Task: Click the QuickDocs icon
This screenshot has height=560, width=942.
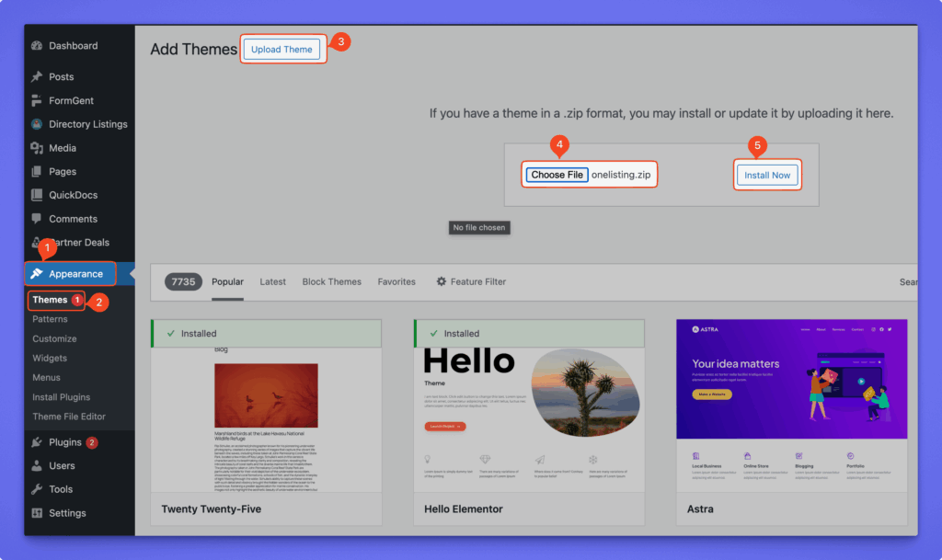Action: coord(37,195)
